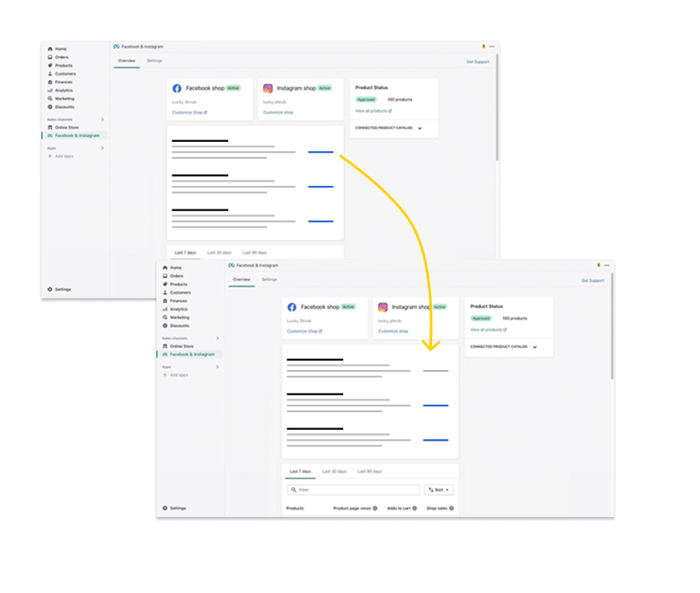Click Product page views info icon
Screen dimensions: 700x593
[375, 509]
